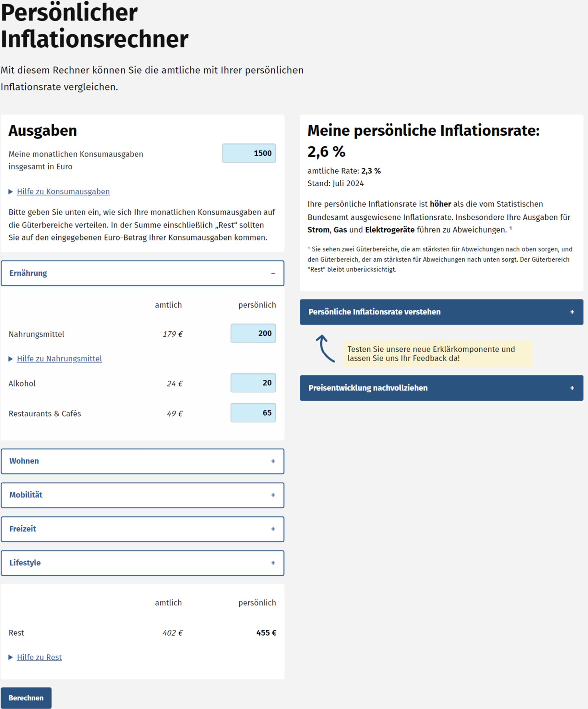588x709 pixels.
Task: Click the plus icon on Wohnen
Action: tap(273, 461)
